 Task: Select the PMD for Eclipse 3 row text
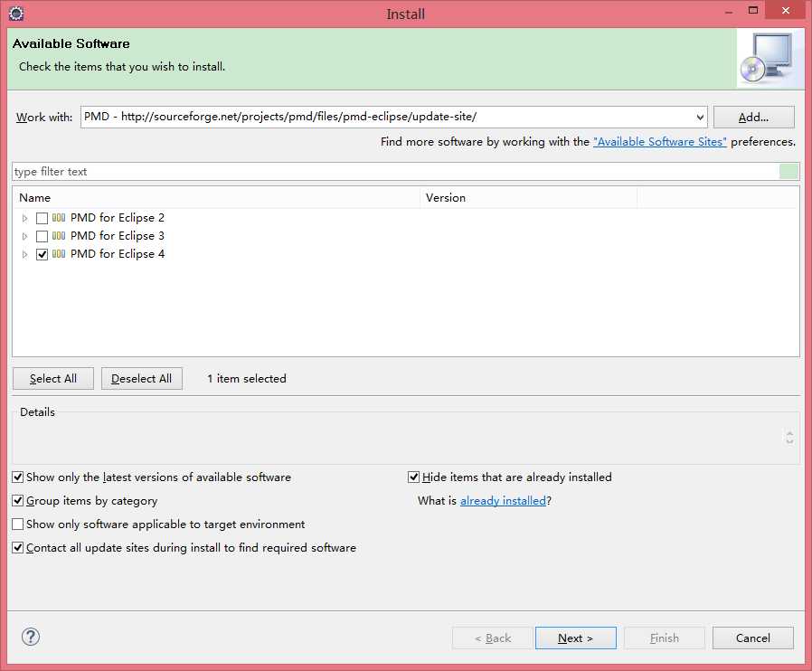coord(118,236)
